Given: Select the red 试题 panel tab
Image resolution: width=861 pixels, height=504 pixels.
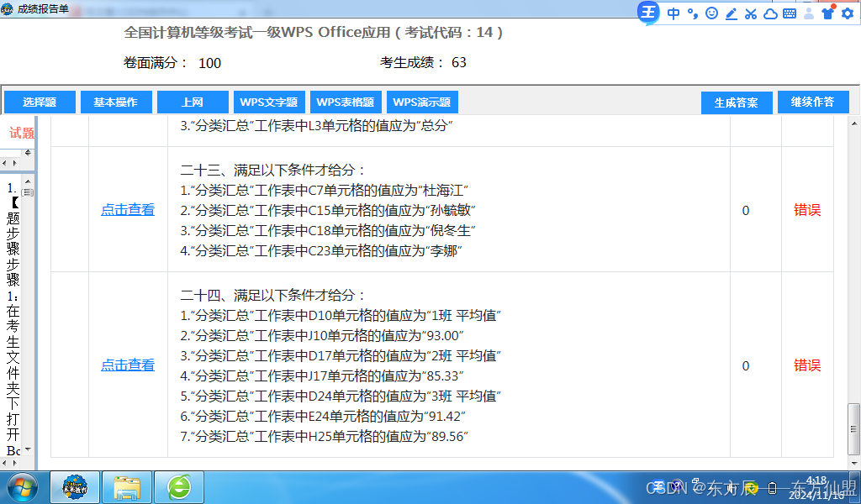Looking at the screenshot, I should 21,133.
